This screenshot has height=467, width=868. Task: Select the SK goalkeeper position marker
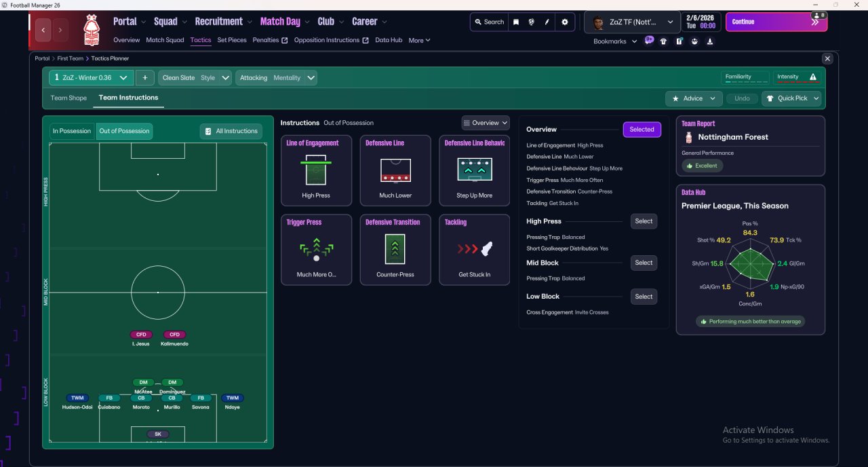pos(158,434)
